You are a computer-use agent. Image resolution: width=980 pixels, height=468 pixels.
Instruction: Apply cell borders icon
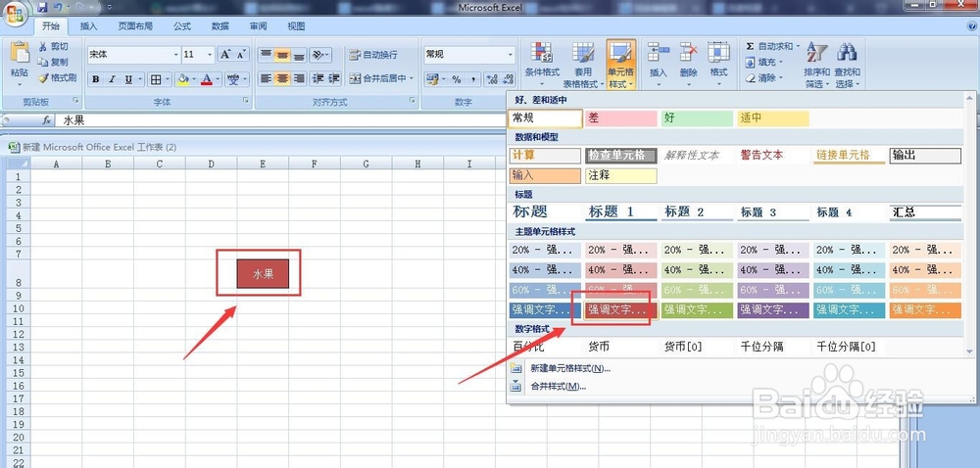[156, 79]
